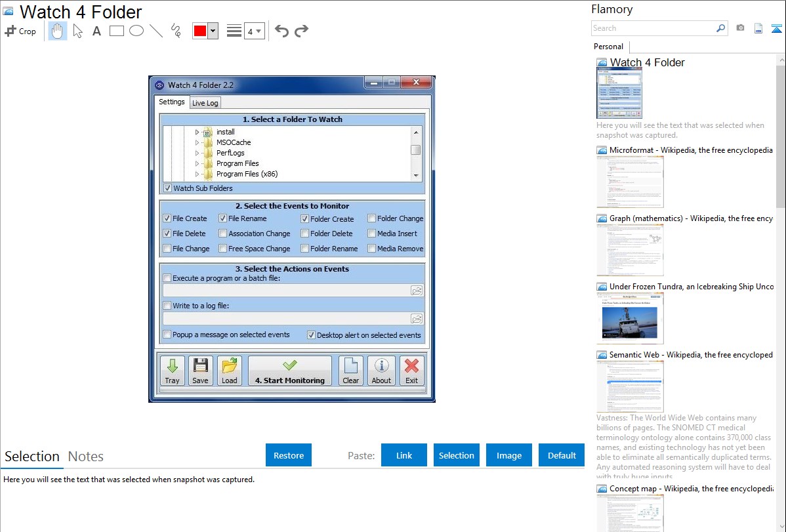Click the Clear blank page button
The width and height of the screenshot is (786, 532).
(351, 371)
